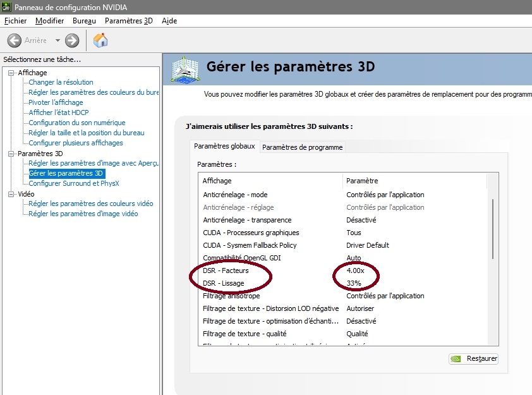Screen dimensions: 532x395
Task: Open Configurer Surround et PhysX
Action: (74, 183)
